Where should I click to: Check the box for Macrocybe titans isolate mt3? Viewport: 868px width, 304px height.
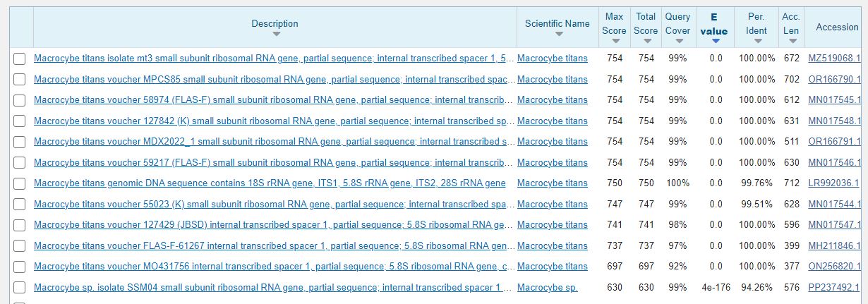coord(20,59)
